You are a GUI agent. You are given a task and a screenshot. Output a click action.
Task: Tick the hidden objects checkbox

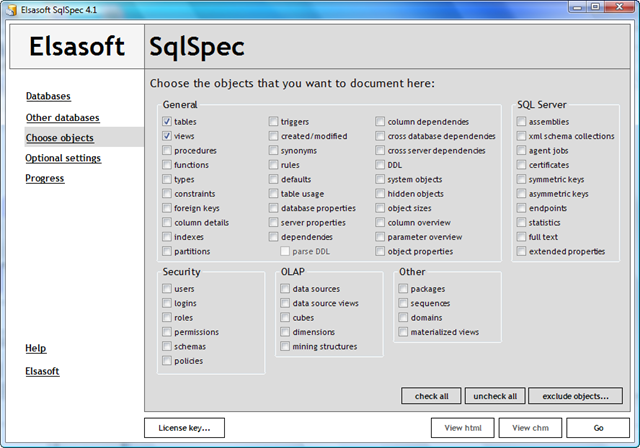coord(380,193)
